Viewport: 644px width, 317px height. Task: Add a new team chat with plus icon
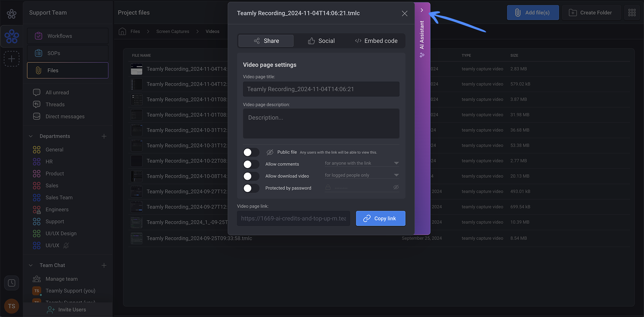click(x=104, y=265)
